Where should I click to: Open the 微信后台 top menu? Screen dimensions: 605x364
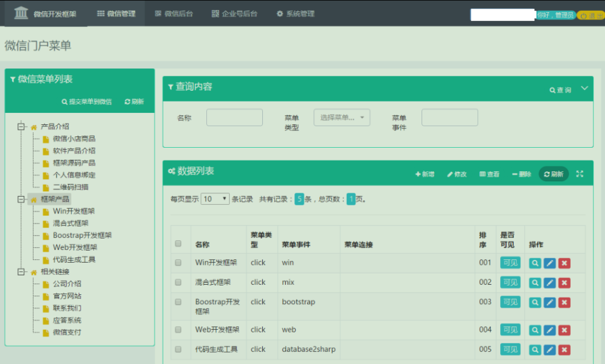173,13
